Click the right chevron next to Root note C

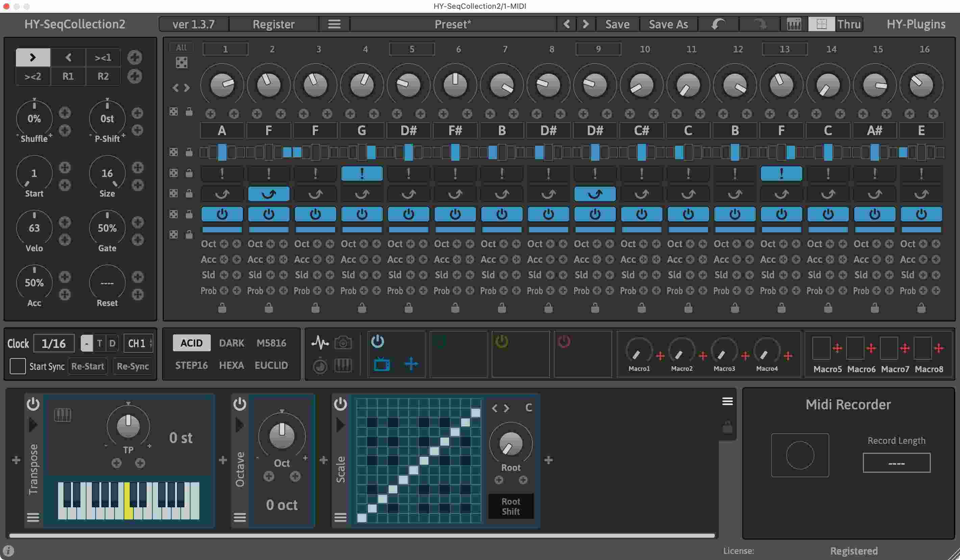click(506, 408)
